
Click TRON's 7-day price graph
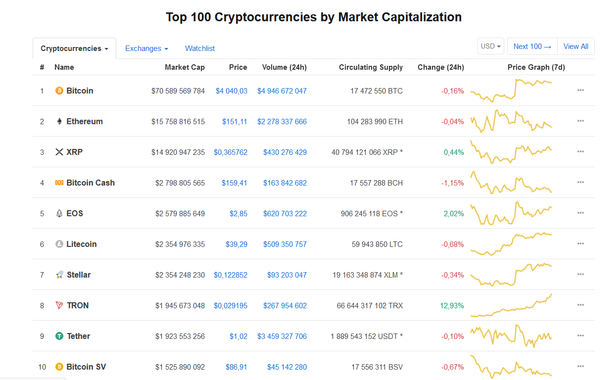click(511, 306)
